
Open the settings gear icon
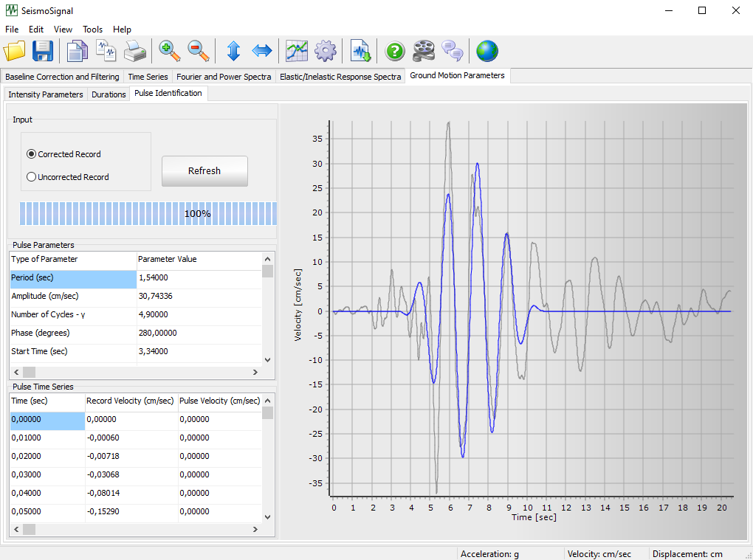(326, 51)
